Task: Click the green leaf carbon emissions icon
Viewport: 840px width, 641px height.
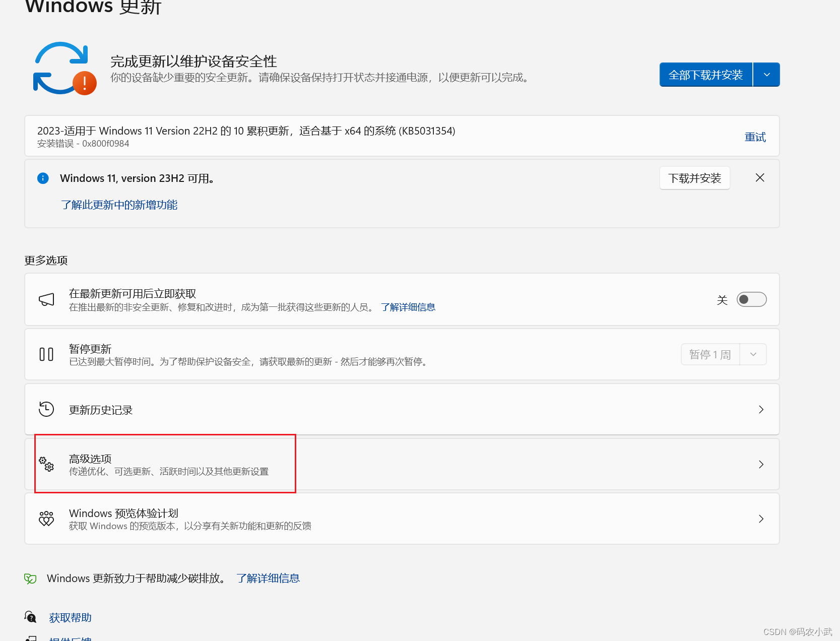Action: (30, 579)
